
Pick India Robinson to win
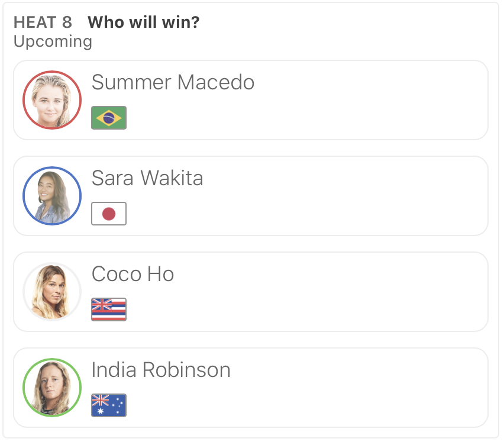coord(355,388)
